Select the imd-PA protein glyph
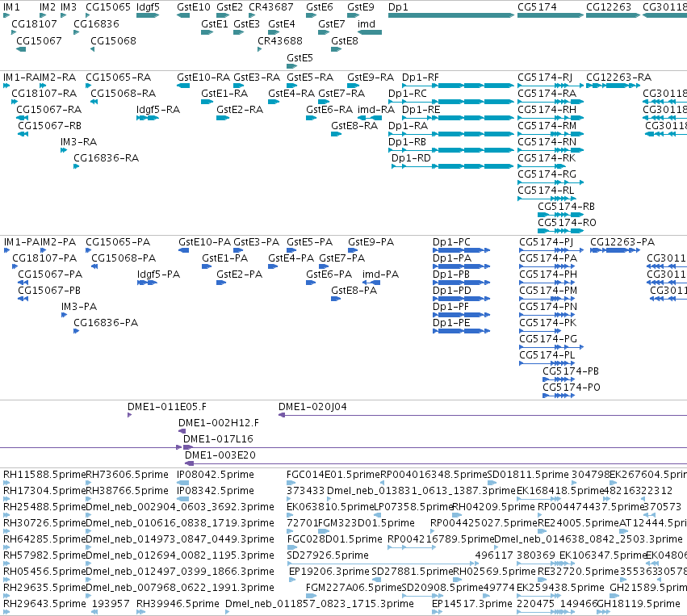This screenshot has width=687, height=616. click(371, 283)
